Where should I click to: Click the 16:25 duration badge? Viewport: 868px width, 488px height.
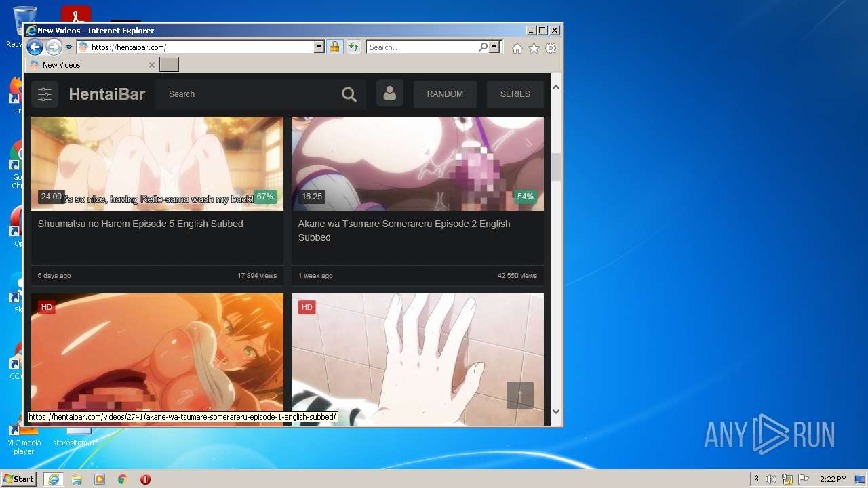point(312,197)
